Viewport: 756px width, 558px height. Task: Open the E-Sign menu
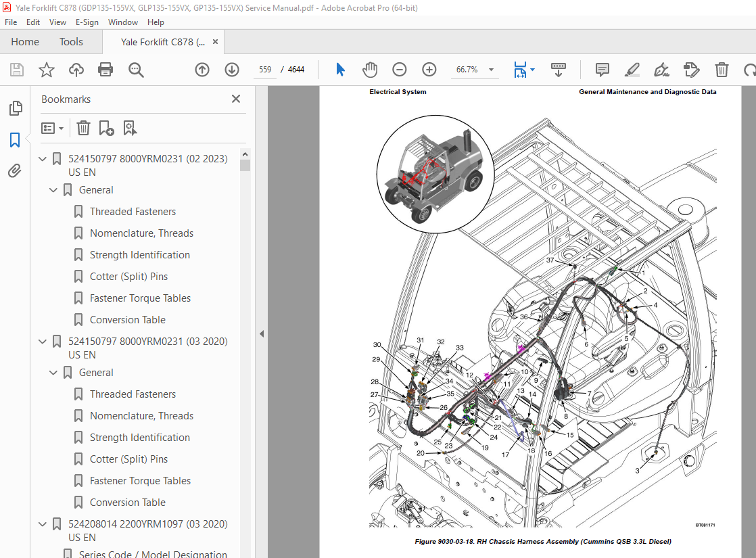click(87, 22)
